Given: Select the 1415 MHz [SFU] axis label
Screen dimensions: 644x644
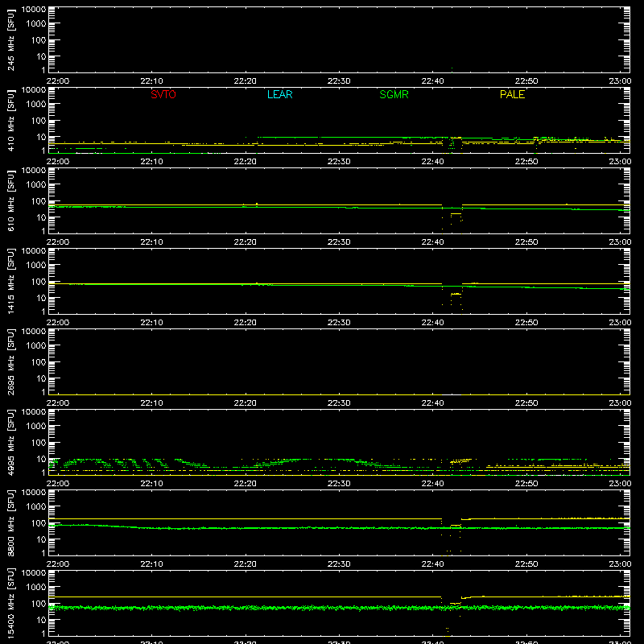Looking at the screenshot, I should tap(10, 281).
